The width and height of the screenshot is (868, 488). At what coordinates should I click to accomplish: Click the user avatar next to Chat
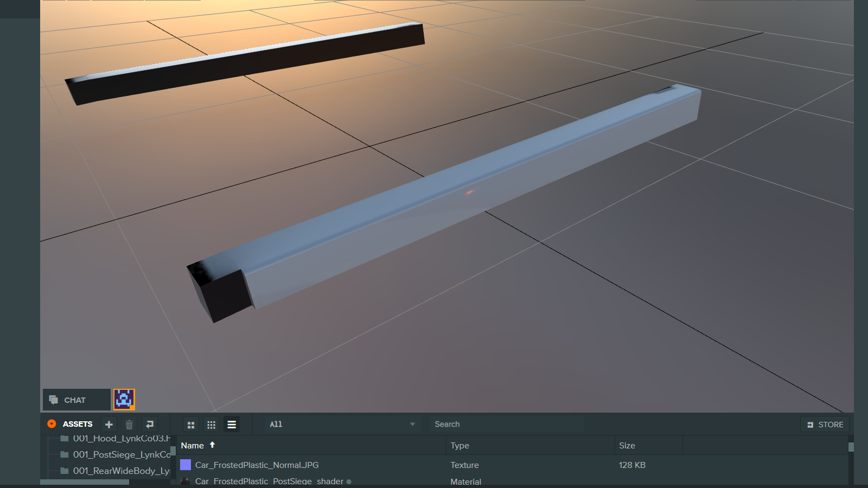click(124, 400)
